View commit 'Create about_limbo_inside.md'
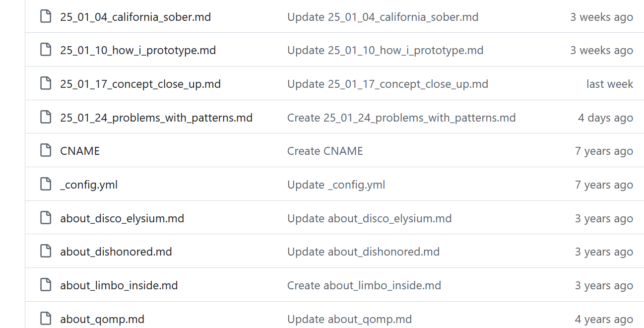Screen dimensions: 644x328 pyautogui.click(x=364, y=285)
